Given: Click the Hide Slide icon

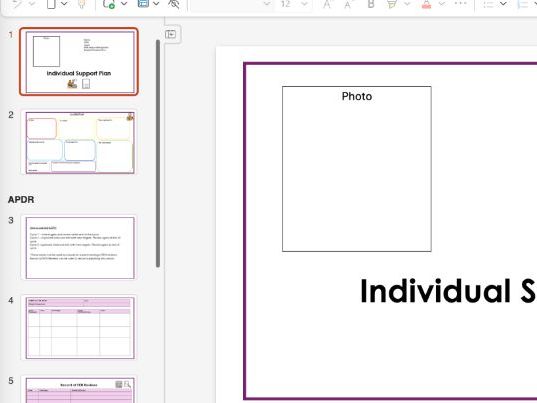Looking at the screenshot, I should 174,4.
